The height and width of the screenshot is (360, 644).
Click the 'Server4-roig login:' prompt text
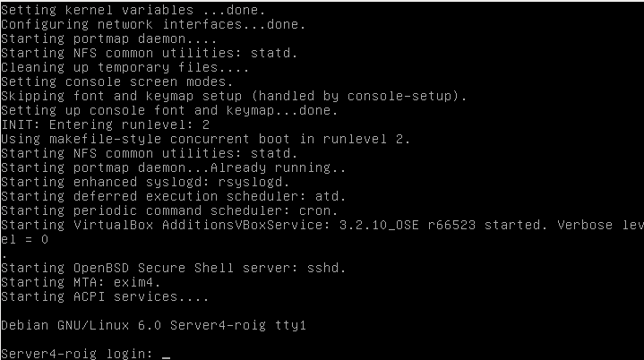77,353
